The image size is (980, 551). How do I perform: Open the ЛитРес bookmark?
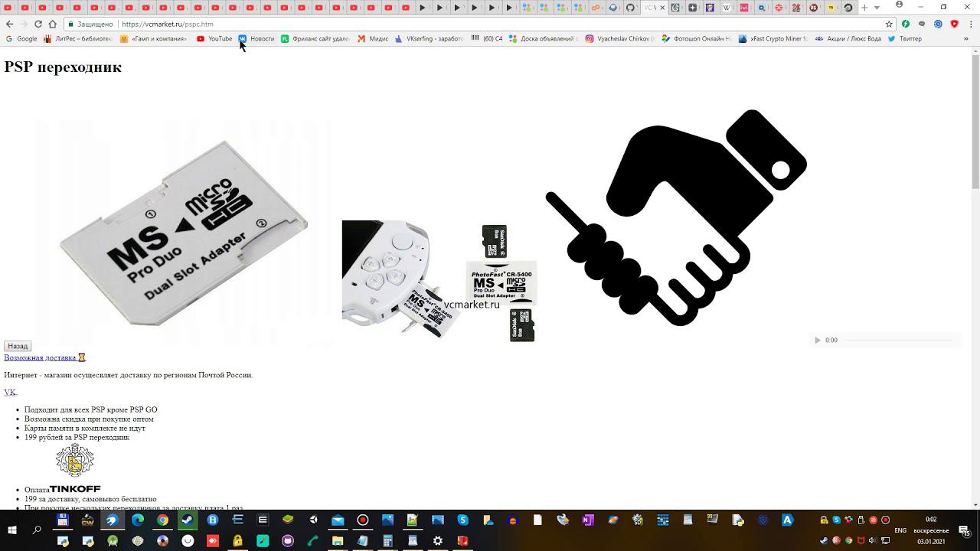click(x=78, y=38)
